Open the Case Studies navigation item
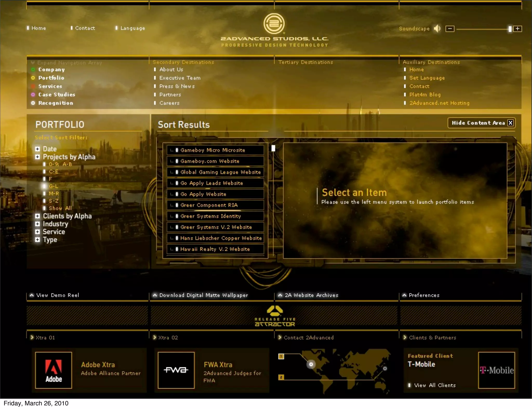 57,95
